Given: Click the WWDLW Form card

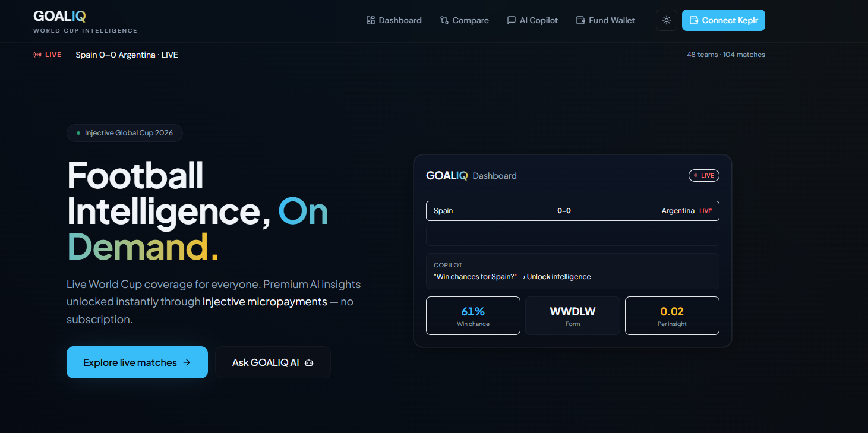Looking at the screenshot, I should (x=573, y=316).
